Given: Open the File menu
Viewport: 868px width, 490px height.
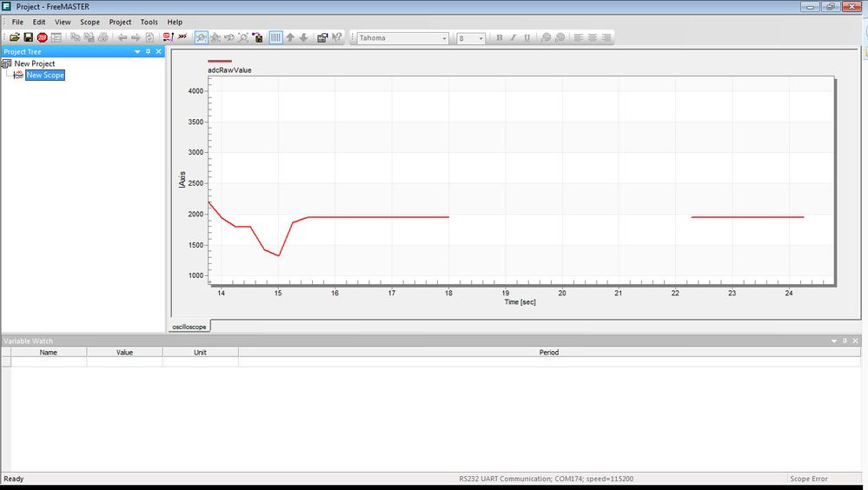Looking at the screenshot, I should 17,22.
